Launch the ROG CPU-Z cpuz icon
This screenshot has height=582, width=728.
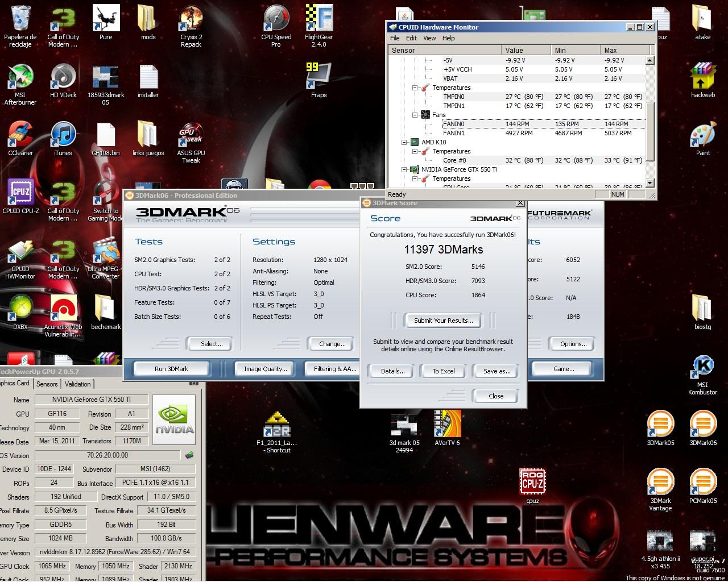click(x=532, y=485)
